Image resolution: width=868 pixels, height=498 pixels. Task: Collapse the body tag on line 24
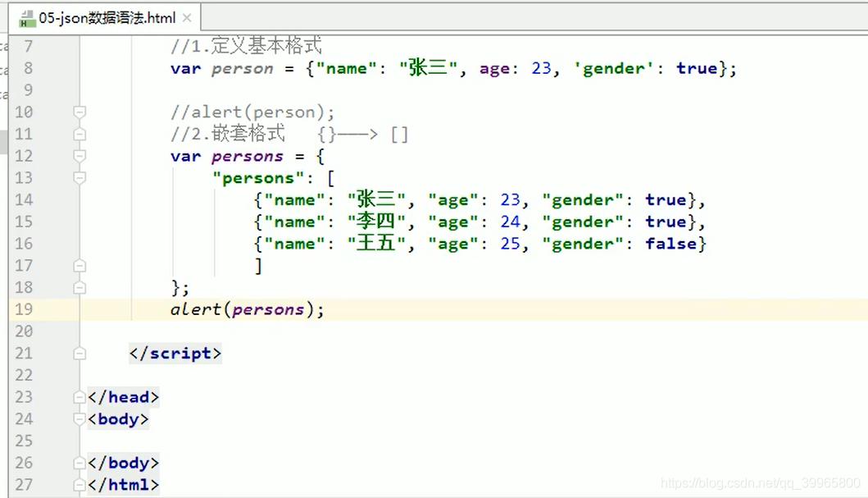click(80, 419)
